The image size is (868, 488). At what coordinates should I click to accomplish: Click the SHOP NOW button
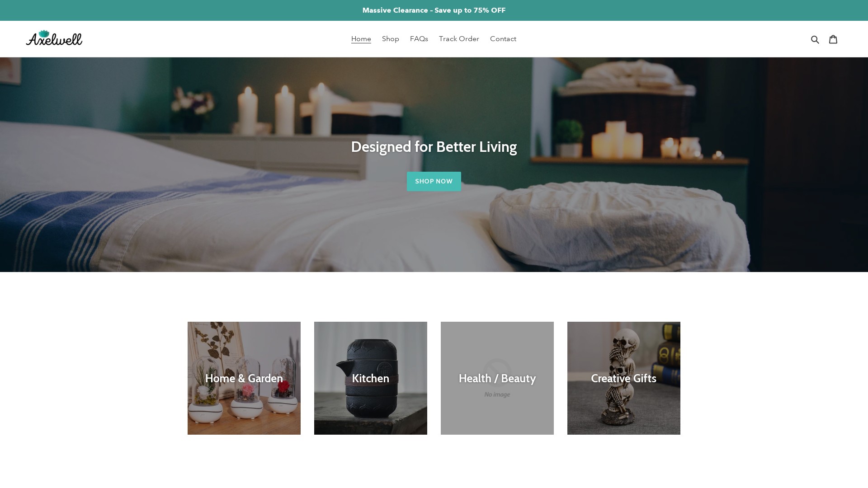(434, 181)
